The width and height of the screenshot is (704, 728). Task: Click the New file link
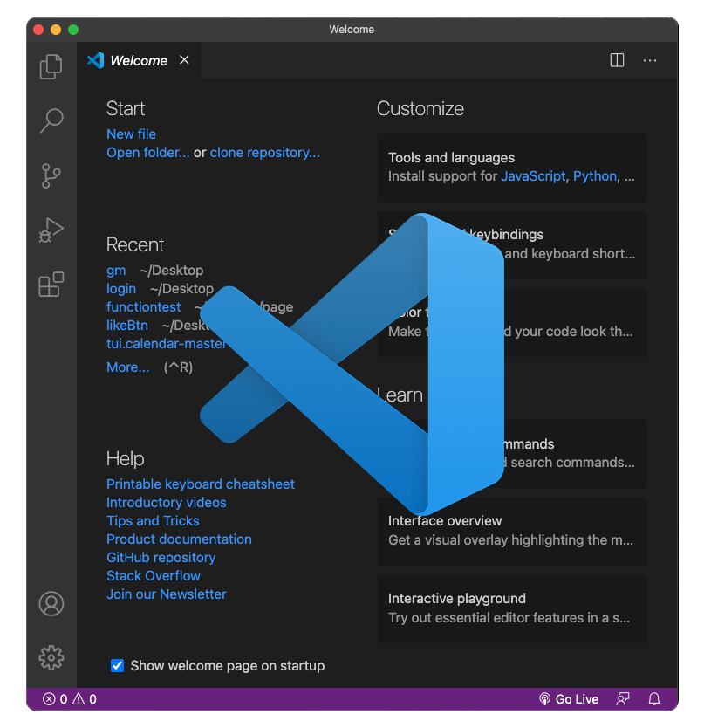coord(132,134)
